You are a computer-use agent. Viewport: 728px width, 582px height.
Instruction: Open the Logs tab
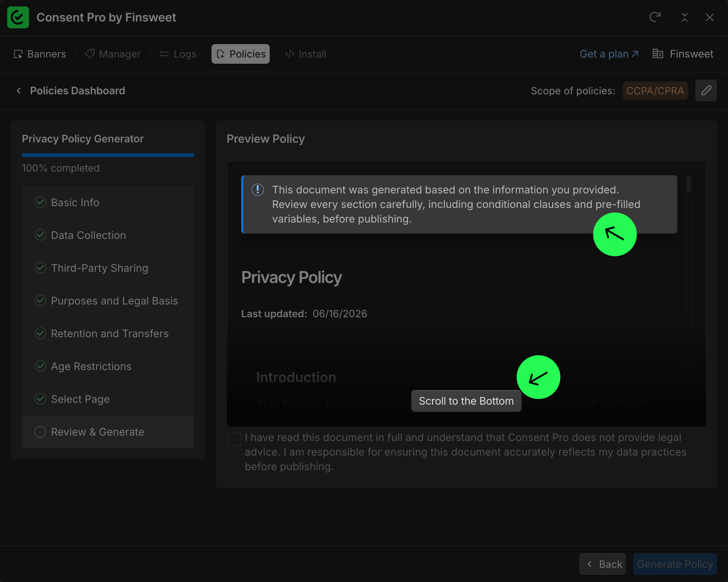pos(178,54)
